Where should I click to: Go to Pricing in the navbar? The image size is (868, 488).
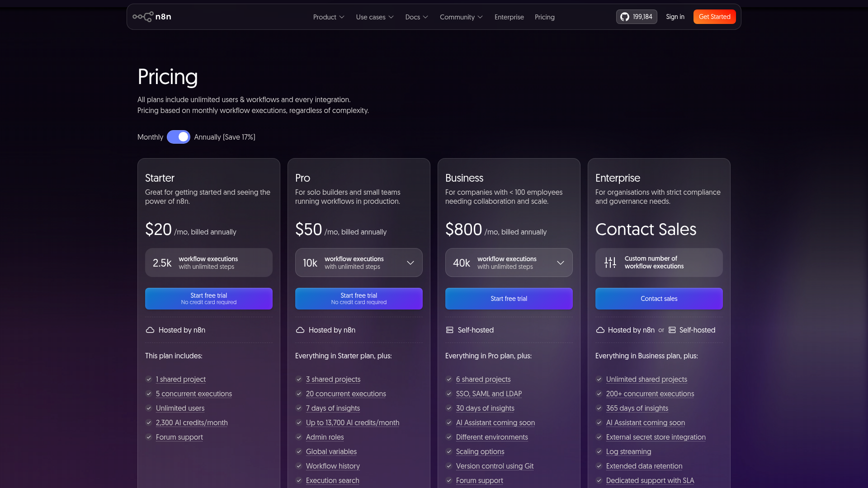point(544,17)
